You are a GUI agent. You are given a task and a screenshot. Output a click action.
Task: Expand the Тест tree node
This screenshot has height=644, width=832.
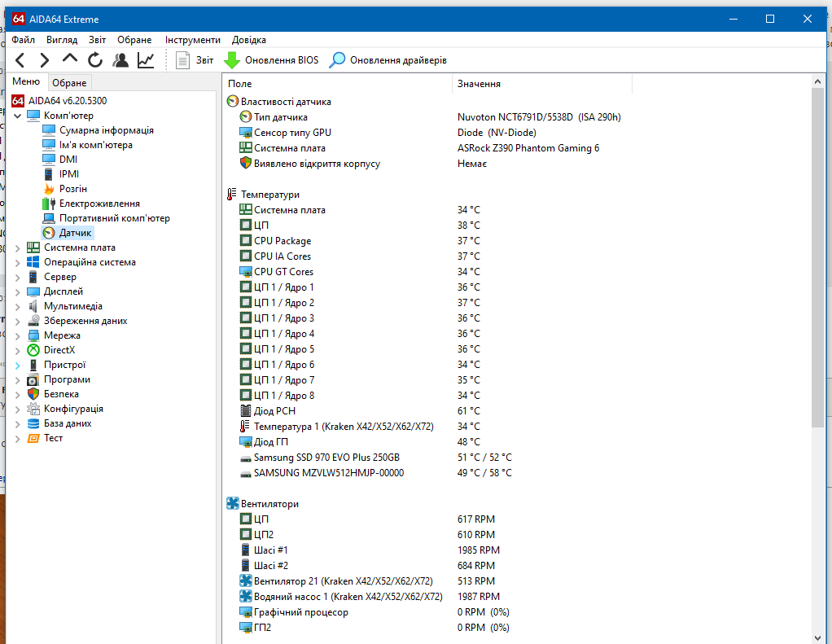coord(18,438)
